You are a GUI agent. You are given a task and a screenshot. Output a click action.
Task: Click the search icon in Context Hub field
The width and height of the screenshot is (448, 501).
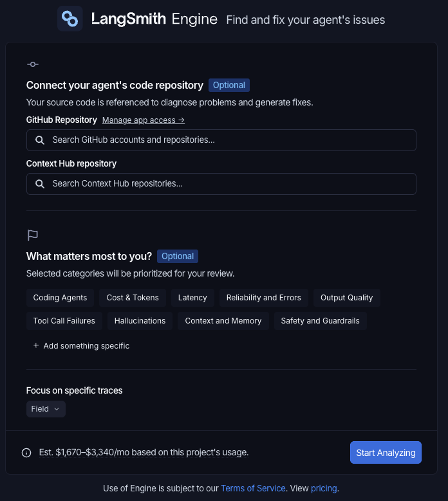click(x=40, y=184)
